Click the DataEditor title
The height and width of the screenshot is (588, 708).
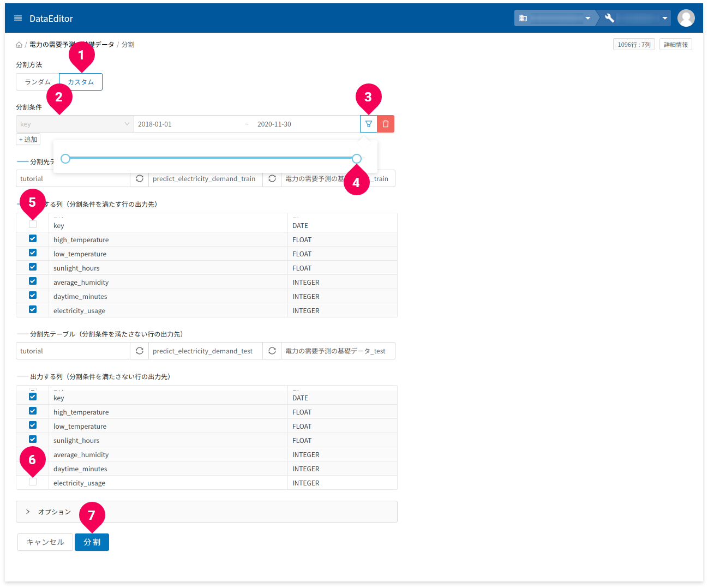51,18
